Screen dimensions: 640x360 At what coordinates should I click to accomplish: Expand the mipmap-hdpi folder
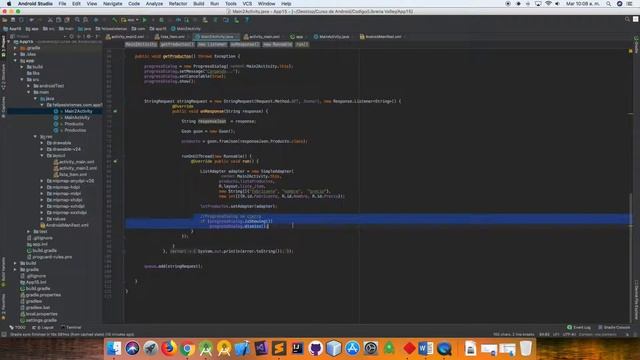(x=42, y=187)
